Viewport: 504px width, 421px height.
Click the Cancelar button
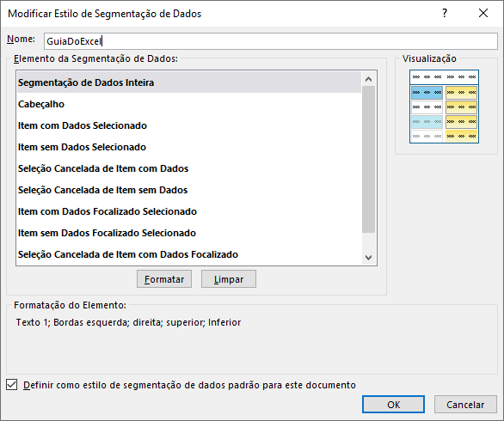465,405
